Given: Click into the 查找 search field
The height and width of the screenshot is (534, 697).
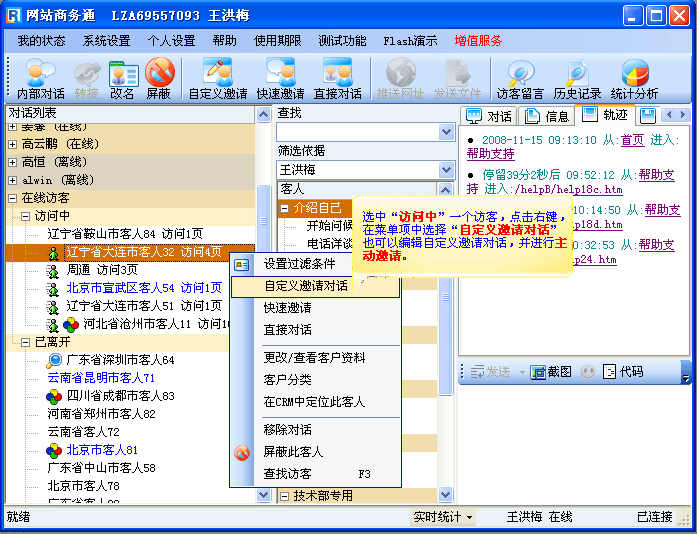Looking at the screenshot, I should click(357, 132).
